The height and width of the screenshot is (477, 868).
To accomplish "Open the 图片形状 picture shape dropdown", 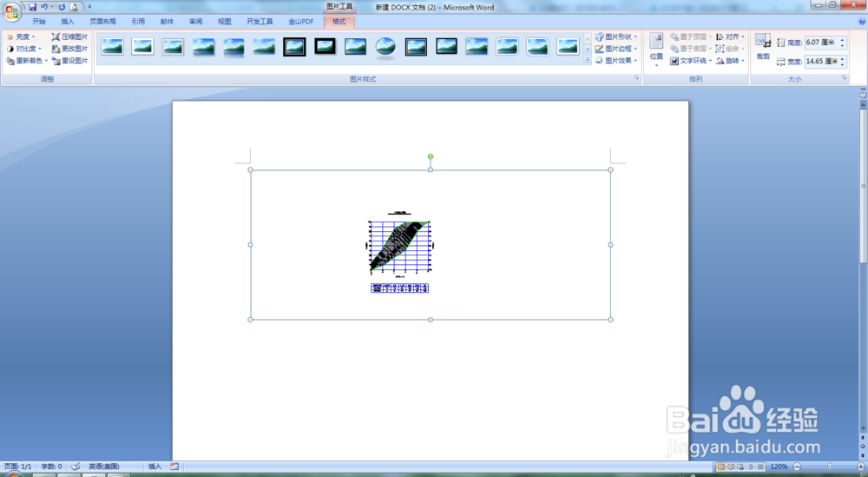I will point(616,36).
